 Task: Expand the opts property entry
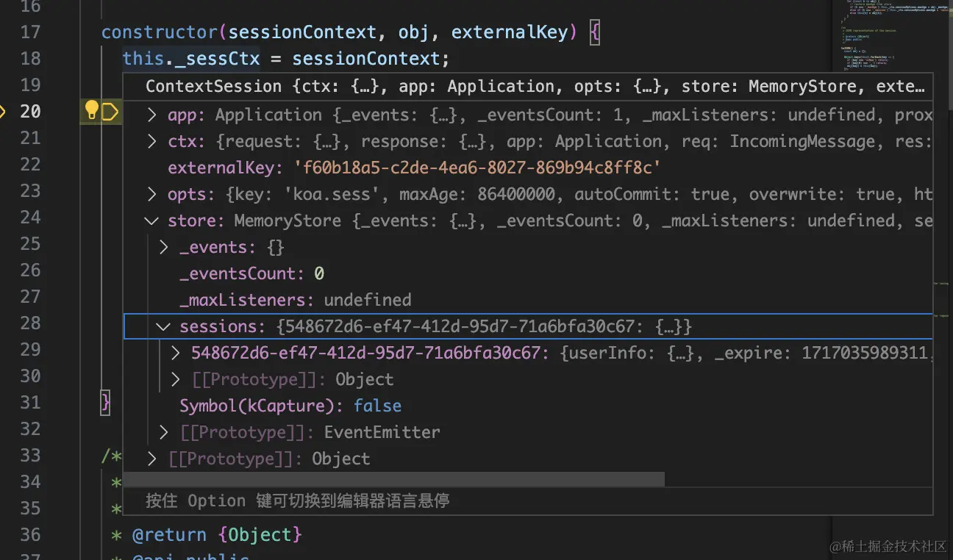tap(151, 194)
